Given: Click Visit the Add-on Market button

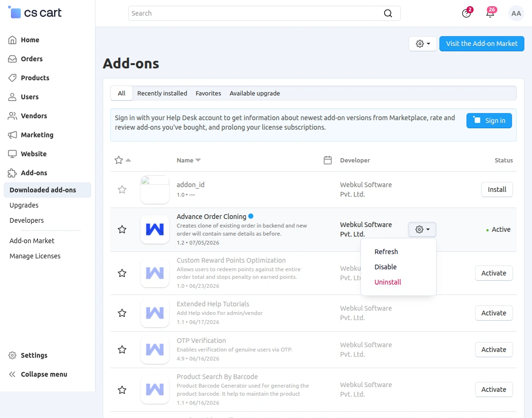Looking at the screenshot, I should coord(482,44).
